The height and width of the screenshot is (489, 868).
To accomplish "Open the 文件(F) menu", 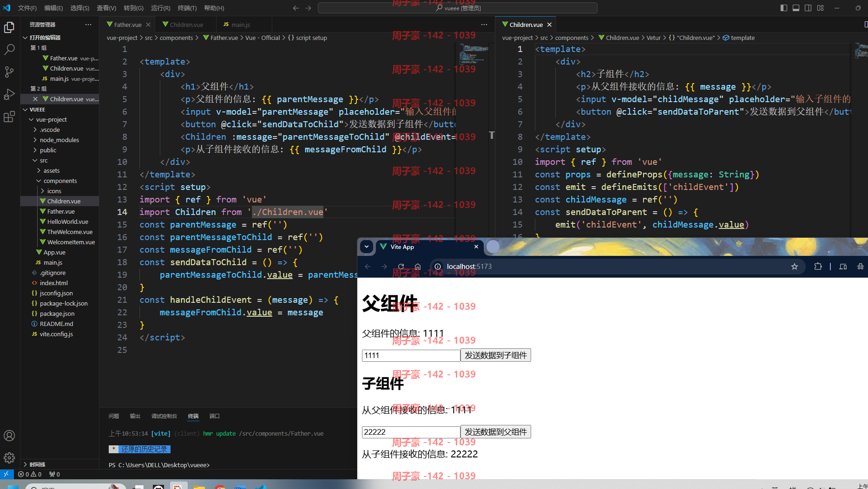I will pyautogui.click(x=27, y=8).
